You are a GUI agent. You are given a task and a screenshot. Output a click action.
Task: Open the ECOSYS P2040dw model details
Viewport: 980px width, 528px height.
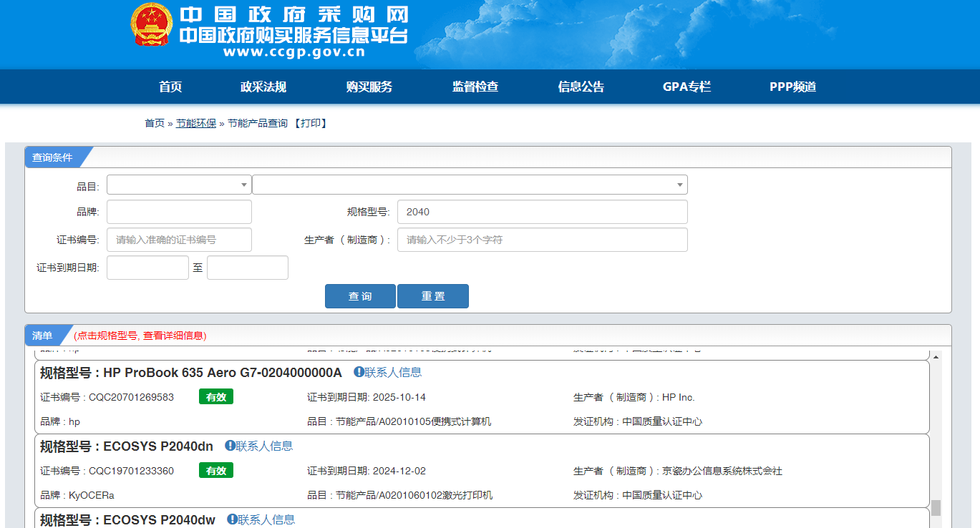[x=160, y=520]
